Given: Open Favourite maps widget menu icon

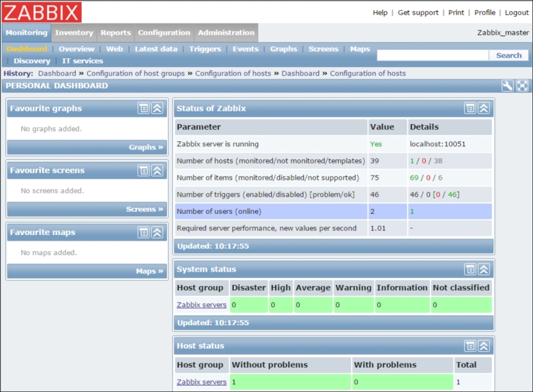Looking at the screenshot, I should point(143,232).
